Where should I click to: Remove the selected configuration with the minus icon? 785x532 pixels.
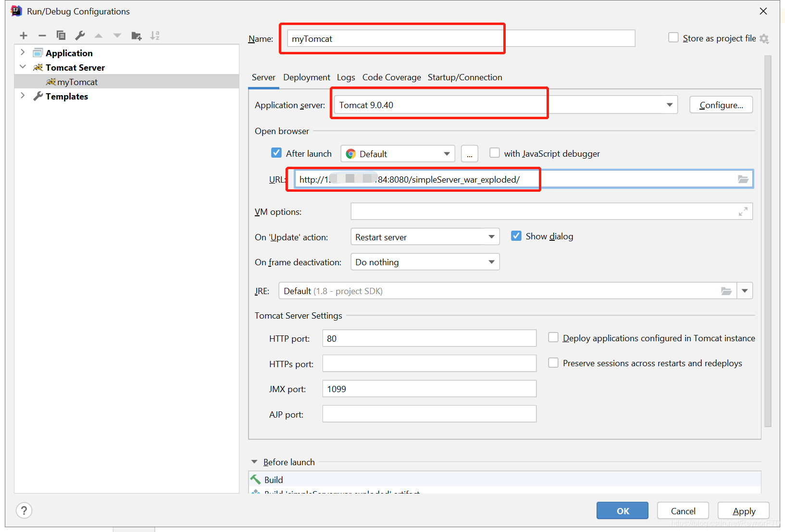[42, 36]
